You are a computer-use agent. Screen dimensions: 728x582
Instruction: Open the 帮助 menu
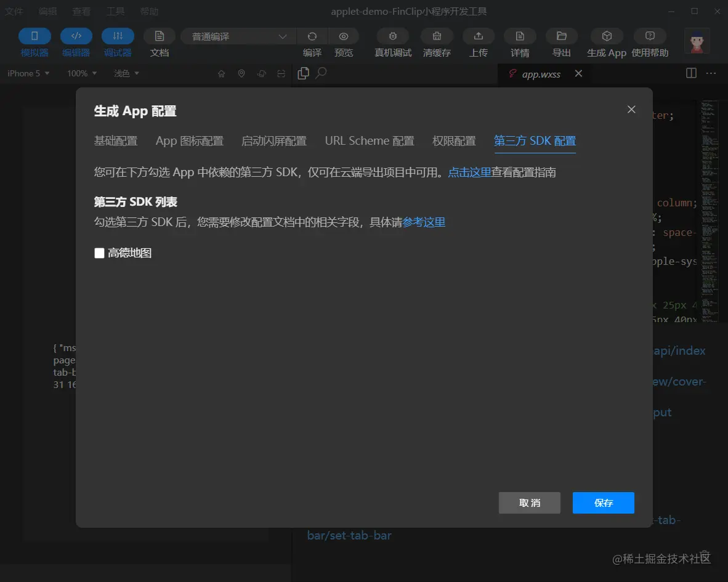tap(150, 11)
